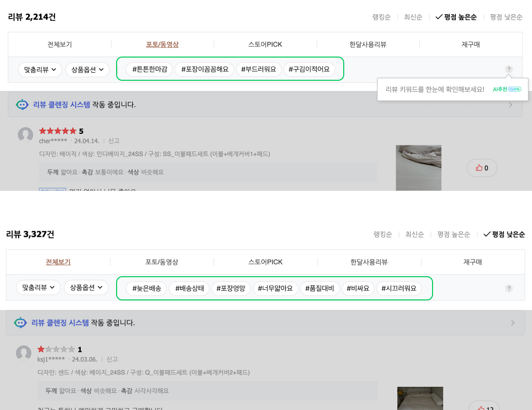Sort the 3,327 reviews by 최신순
Image resolution: width=532 pixels, height=410 pixels.
click(x=414, y=234)
